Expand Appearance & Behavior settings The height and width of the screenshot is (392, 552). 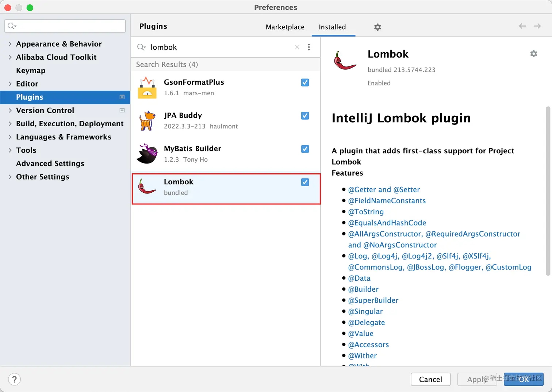tap(10, 44)
